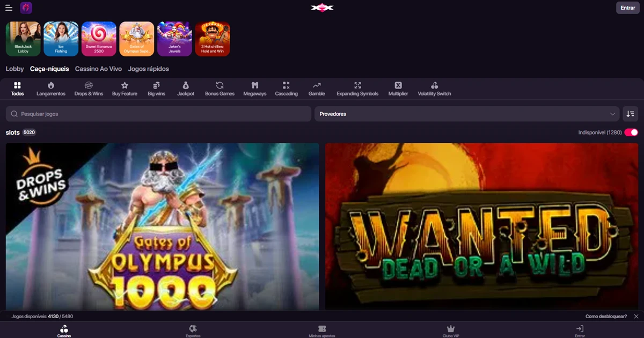Click the Pesquisar jogos search field
The height and width of the screenshot is (338, 644).
point(158,114)
